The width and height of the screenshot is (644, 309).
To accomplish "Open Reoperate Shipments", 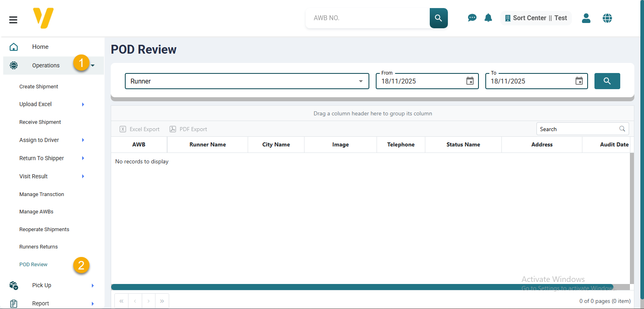I will click(x=44, y=230).
